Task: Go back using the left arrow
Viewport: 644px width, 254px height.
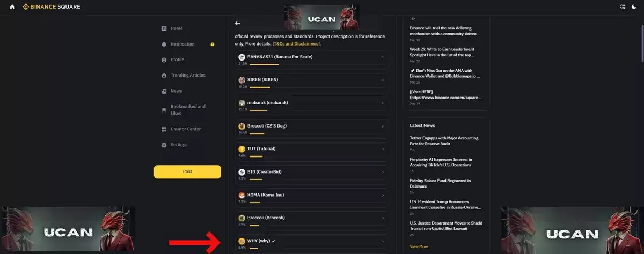Action: click(x=238, y=23)
